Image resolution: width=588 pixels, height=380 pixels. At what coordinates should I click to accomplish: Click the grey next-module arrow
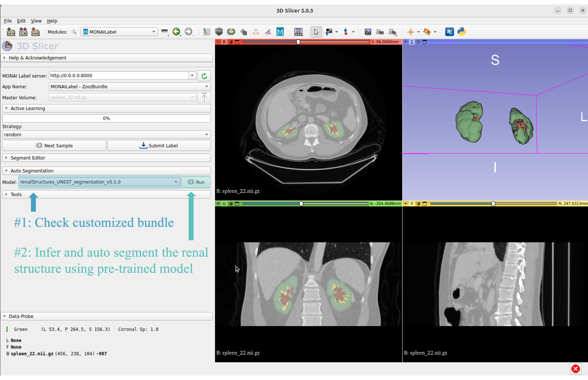pyautogui.click(x=188, y=32)
